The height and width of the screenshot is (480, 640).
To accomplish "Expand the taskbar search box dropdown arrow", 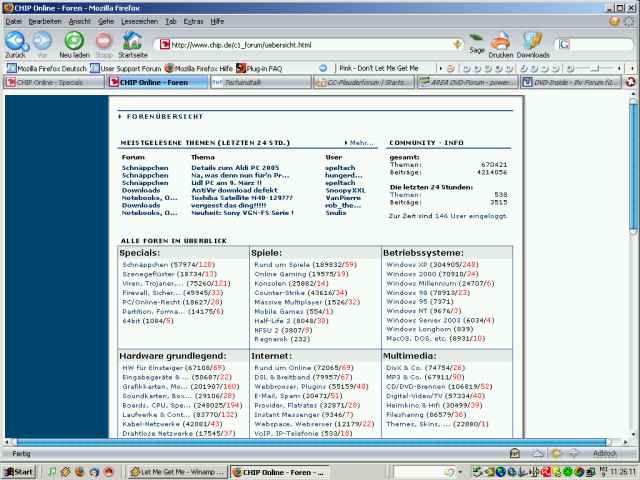I will point(460,472).
